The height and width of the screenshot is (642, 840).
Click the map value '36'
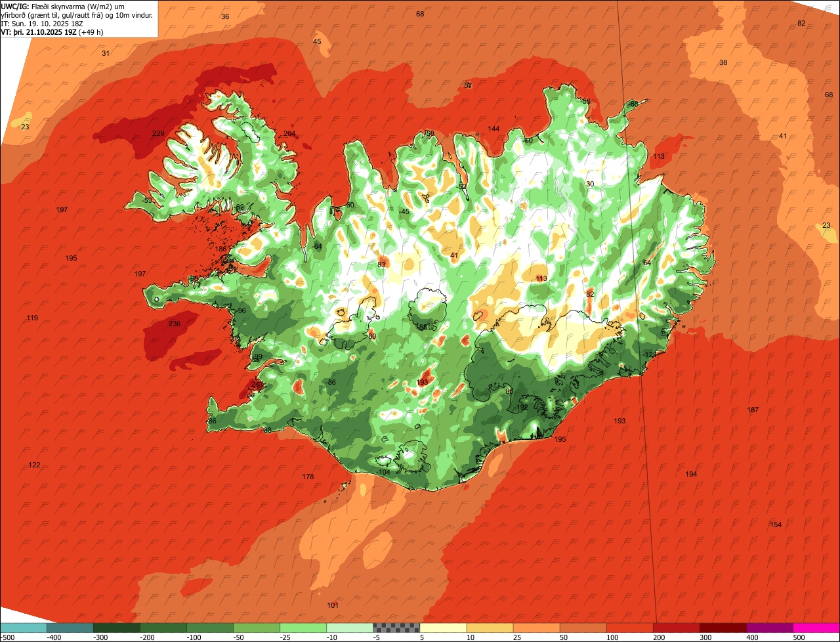(225, 16)
